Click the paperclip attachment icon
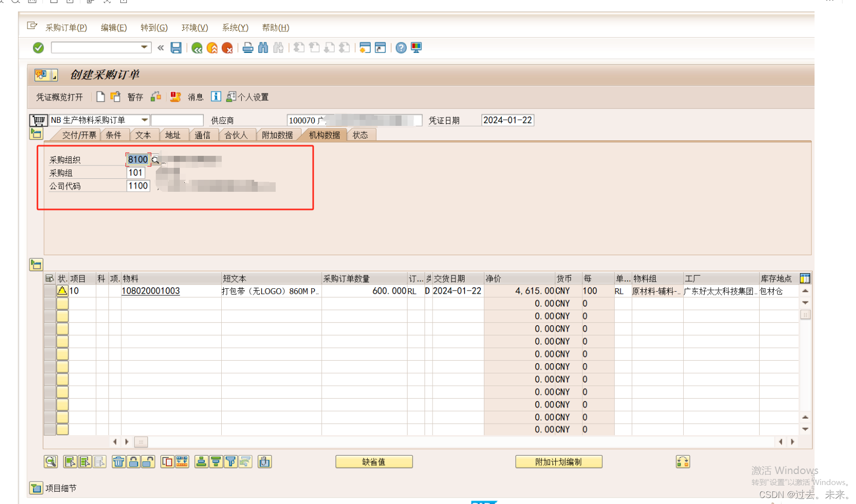 point(265,462)
